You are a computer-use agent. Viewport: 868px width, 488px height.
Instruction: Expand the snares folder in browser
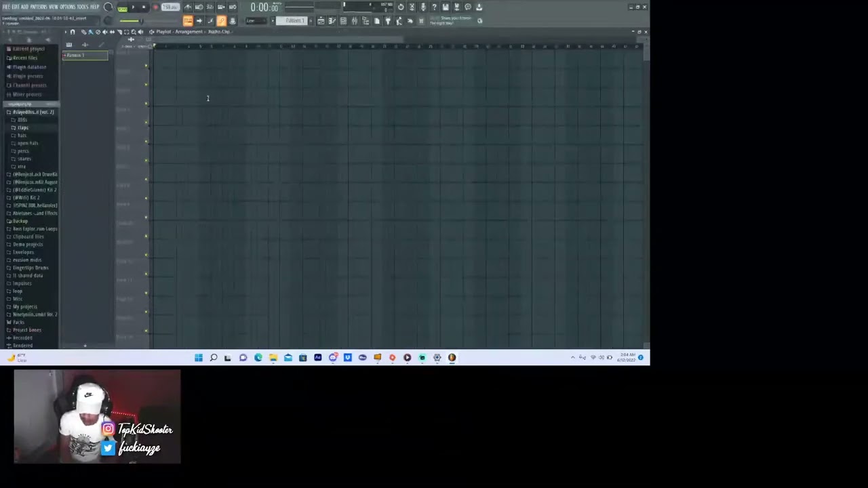[x=24, y=159]
